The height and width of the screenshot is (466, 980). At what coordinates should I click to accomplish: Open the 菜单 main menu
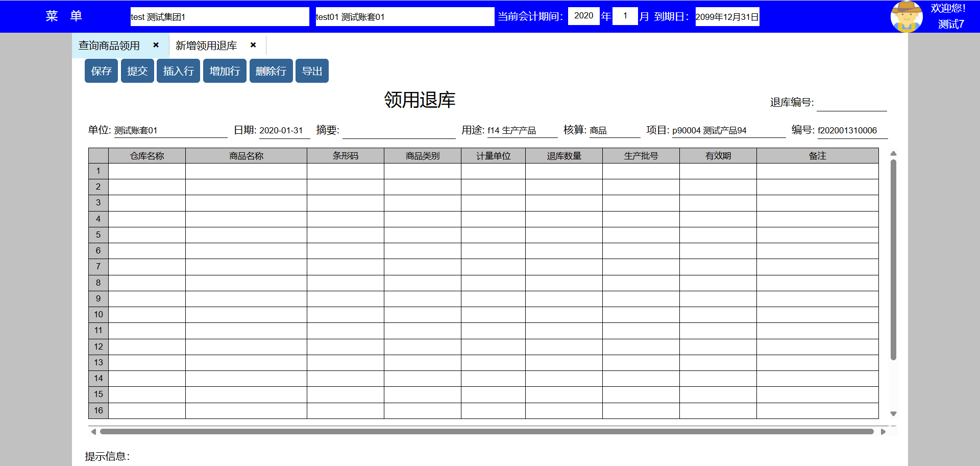click(64, 16)
